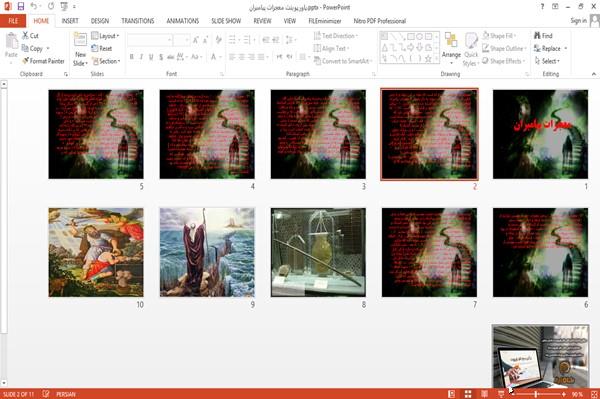This screenshot has width=600, height=399.
Task: Select the Format Painter tool
Action: [43, 61]
